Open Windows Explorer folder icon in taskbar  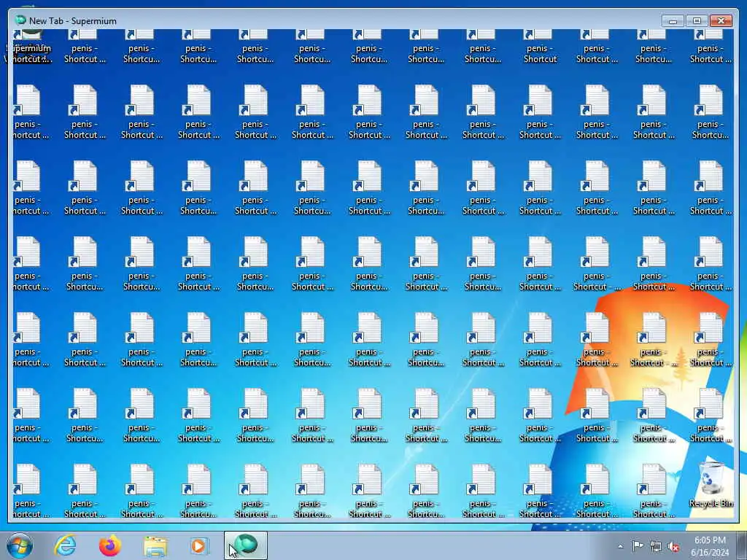pyautogui.click(x=155, y=545)
